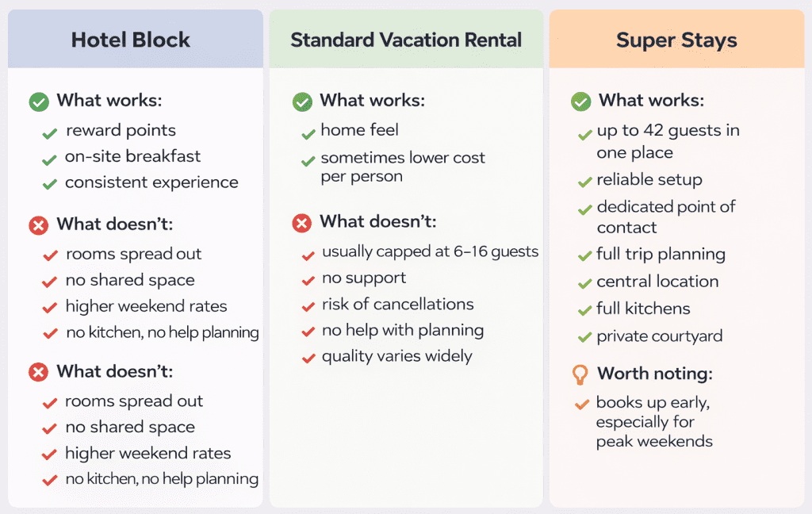Select the Hotel Block column header
This screenshot has width=812, height=514.
point(131,40)
